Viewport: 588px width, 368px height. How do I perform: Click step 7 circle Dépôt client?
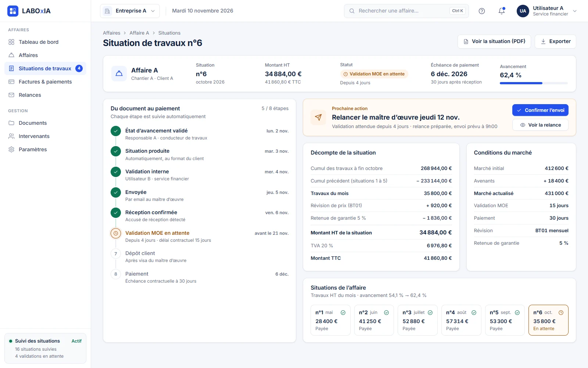(116, 254)
